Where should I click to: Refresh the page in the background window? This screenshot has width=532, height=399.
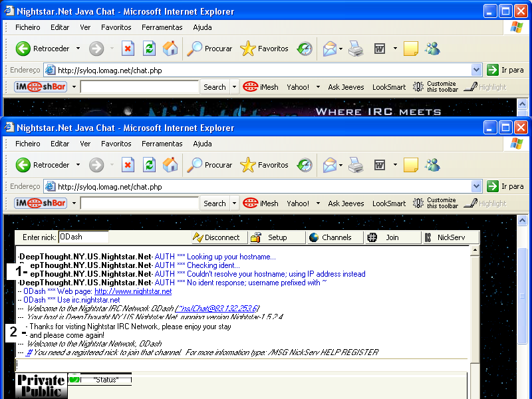pyautogui.click(x=149, y=49)
